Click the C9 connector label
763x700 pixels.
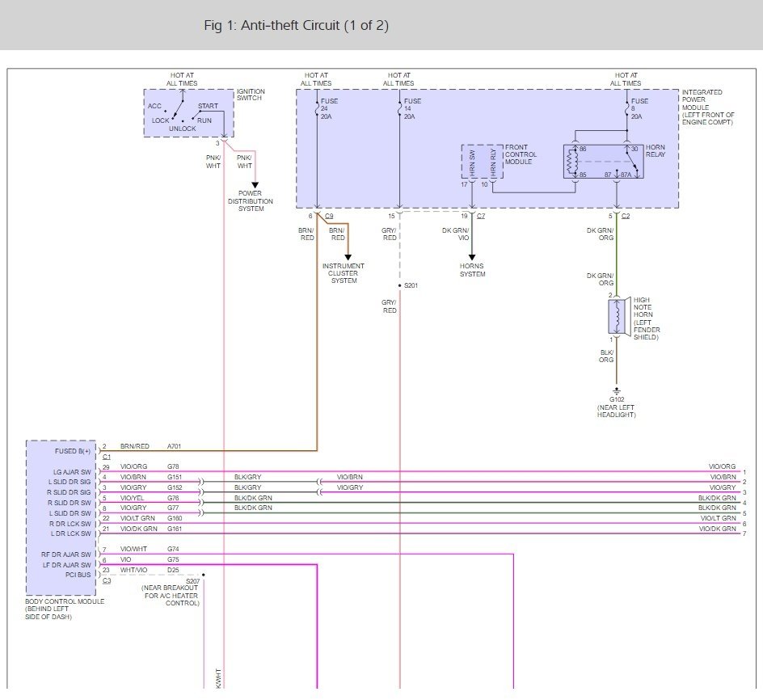pos(329,217)
